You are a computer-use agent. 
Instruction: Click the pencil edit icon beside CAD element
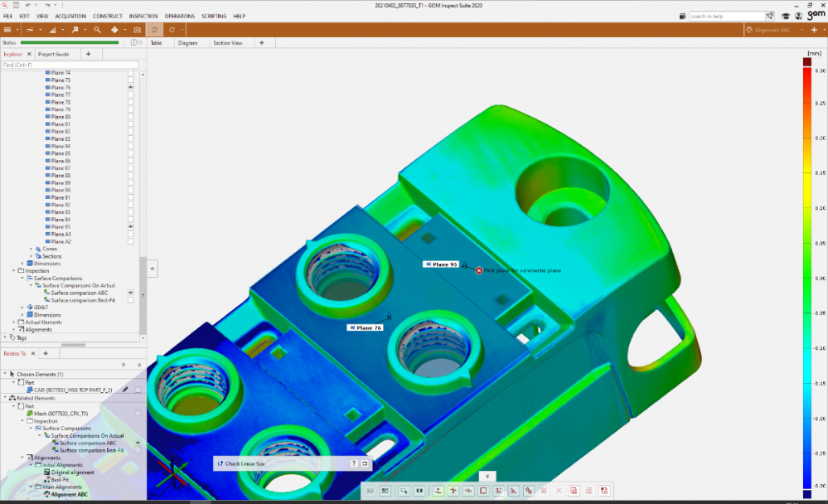[x=125, y=389]
